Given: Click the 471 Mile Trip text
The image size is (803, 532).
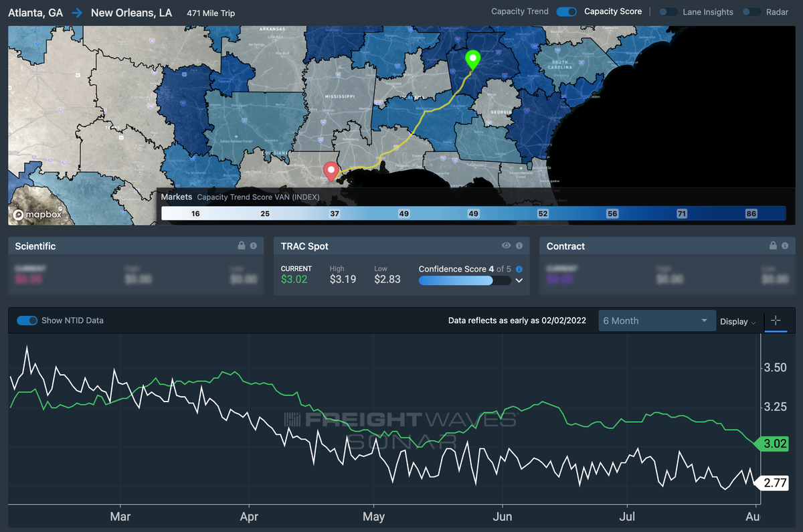Looking at the screenshot, I should pos(210,13).
